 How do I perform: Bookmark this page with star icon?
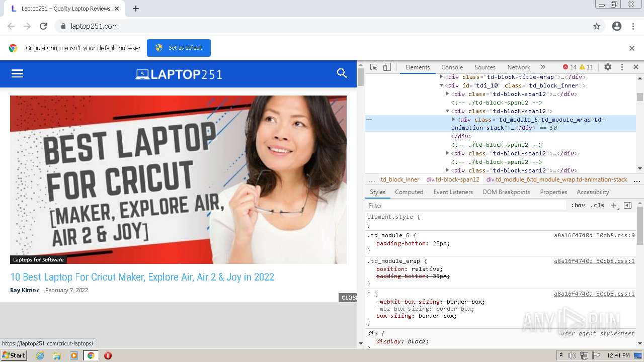pyautogui.click(x=597, y=26)
